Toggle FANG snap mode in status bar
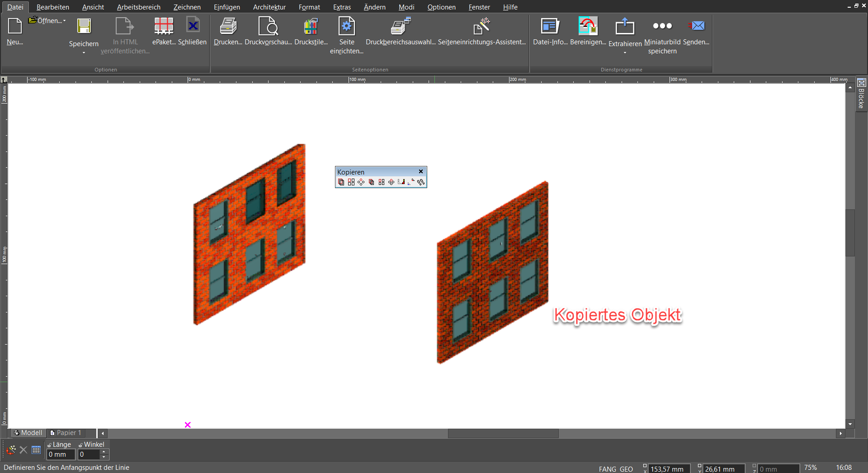868x473 pixels. tap(608, 469)
